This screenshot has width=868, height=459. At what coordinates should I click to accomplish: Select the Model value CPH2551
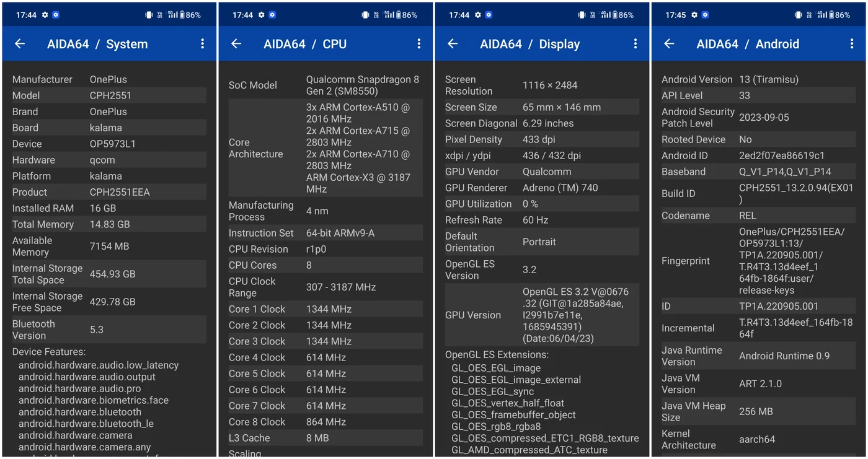pos(110,95)
